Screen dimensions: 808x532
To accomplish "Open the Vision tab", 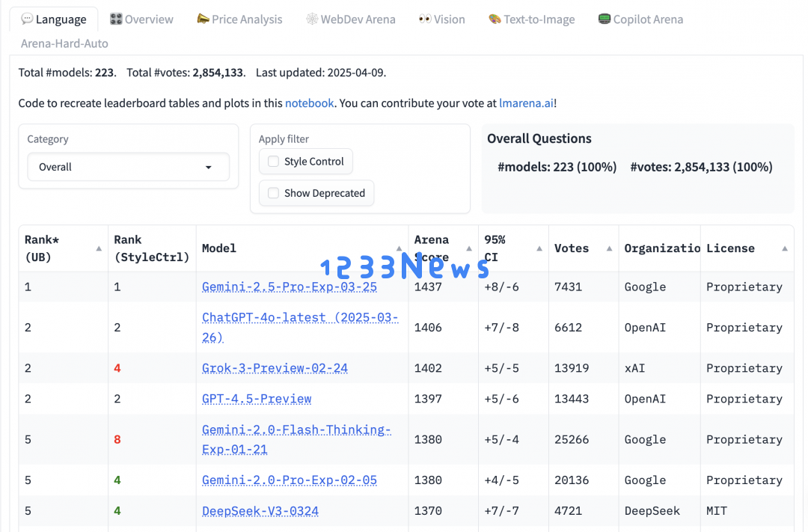I will coord(441,19).
